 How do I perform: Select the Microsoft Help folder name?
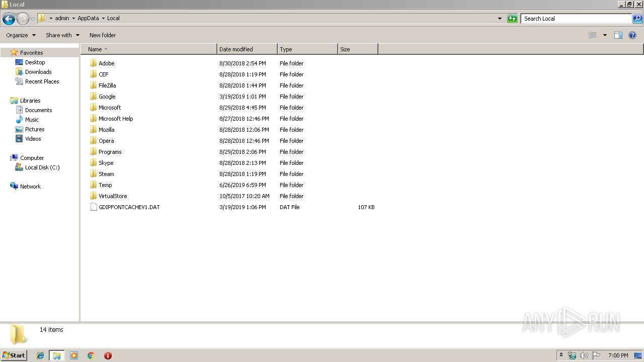pyautogui.click(x=116, y=119)
